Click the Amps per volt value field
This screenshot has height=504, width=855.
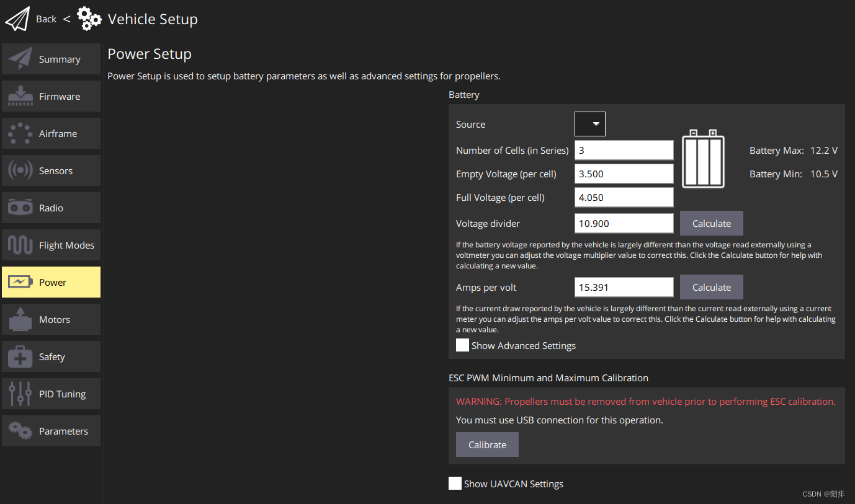tap(624, 287)
